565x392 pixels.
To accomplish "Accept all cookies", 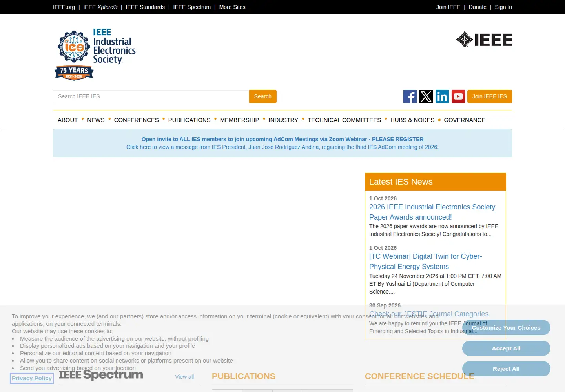I will pos(506,348).
